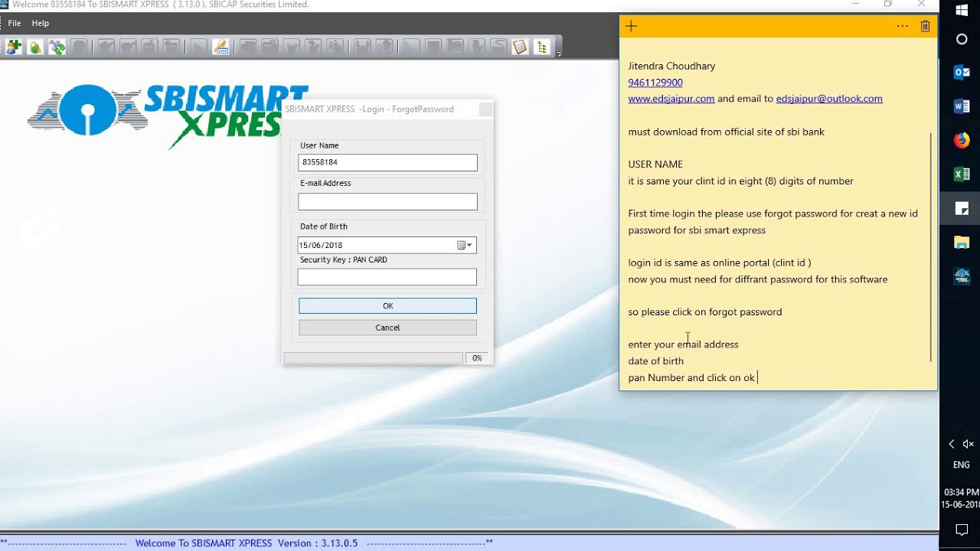Click the 'Jitendra Choudhary' note line
The height and width of the screenshot is (551, 980).
pyautogui.click(x=671, y=66)
